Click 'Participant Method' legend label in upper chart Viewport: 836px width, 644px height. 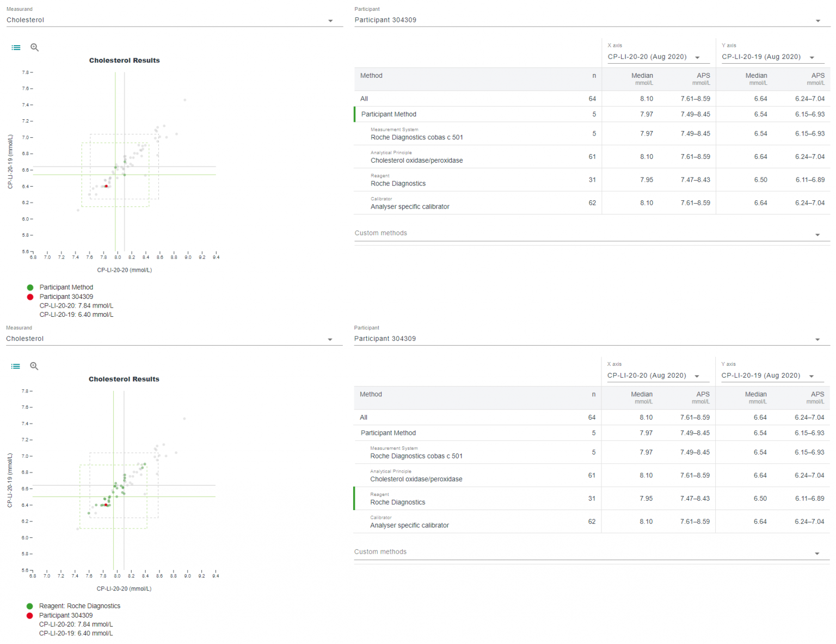66,287
